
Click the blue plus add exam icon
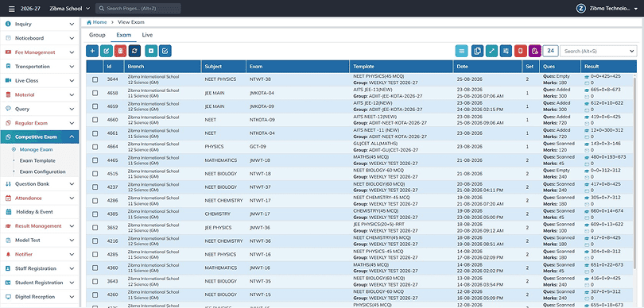[x=92, y=51]
